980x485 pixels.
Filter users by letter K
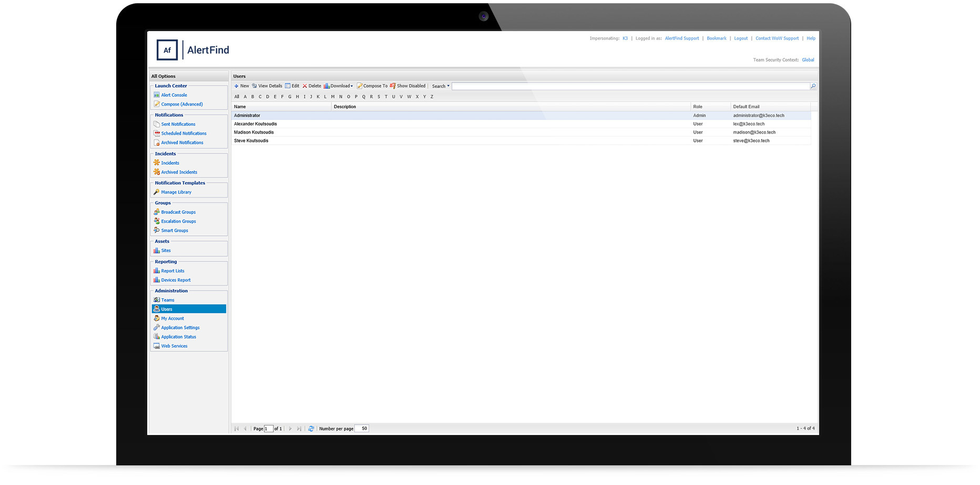coord(318,97)
